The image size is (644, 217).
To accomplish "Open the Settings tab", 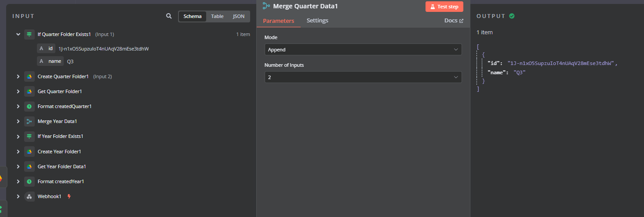I will click(317, 21).
